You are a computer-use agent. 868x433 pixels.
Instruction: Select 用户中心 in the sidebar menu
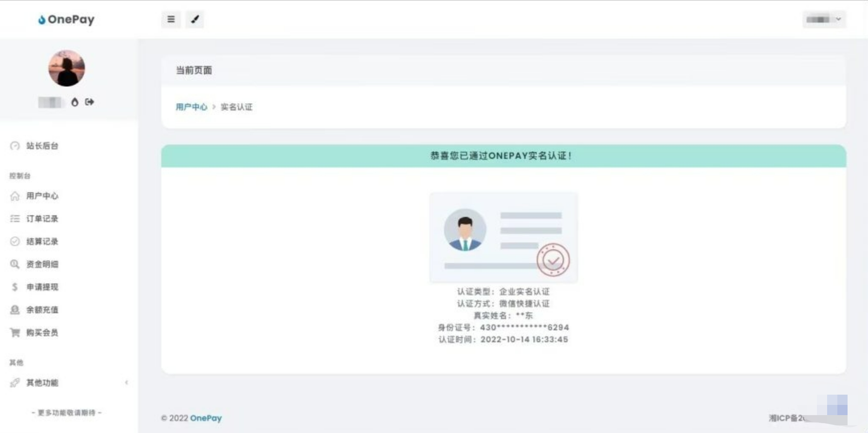point(42,196)
